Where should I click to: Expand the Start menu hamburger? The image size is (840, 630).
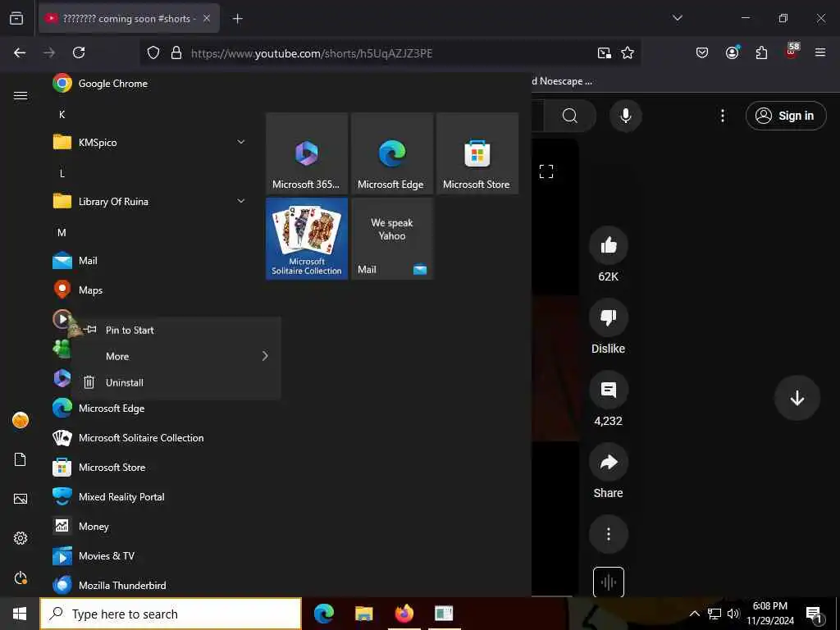(x=21, y=95)
